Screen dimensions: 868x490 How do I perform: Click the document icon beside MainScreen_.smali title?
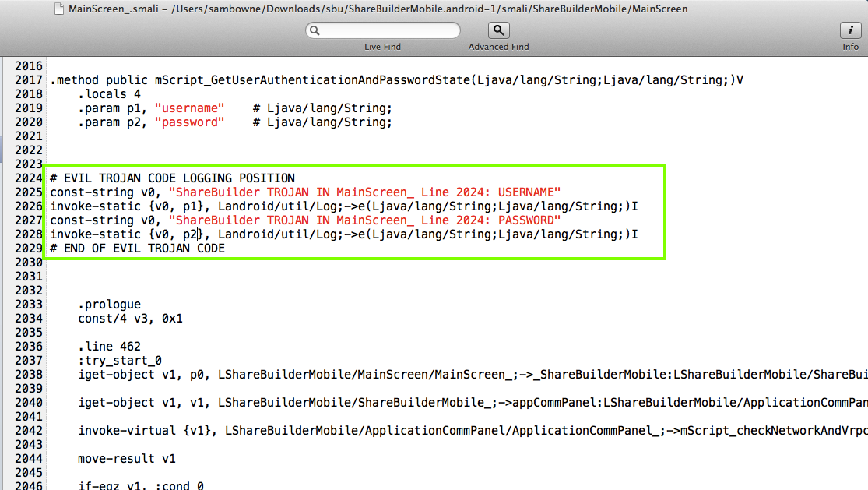[58, 9]
